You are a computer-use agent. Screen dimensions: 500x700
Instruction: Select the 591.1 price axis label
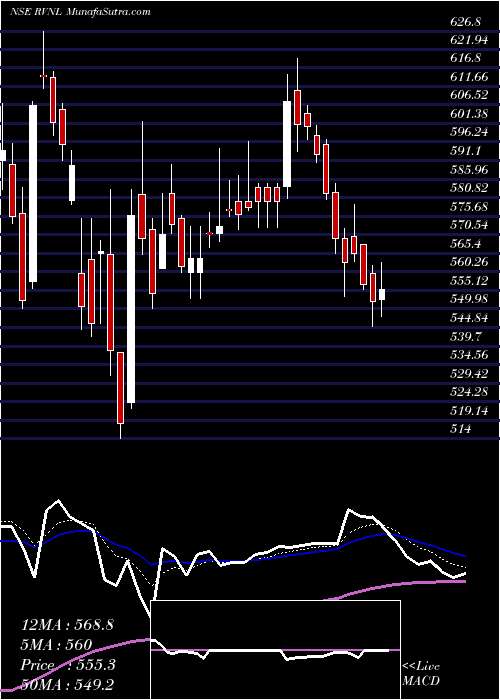click(466, 151)
